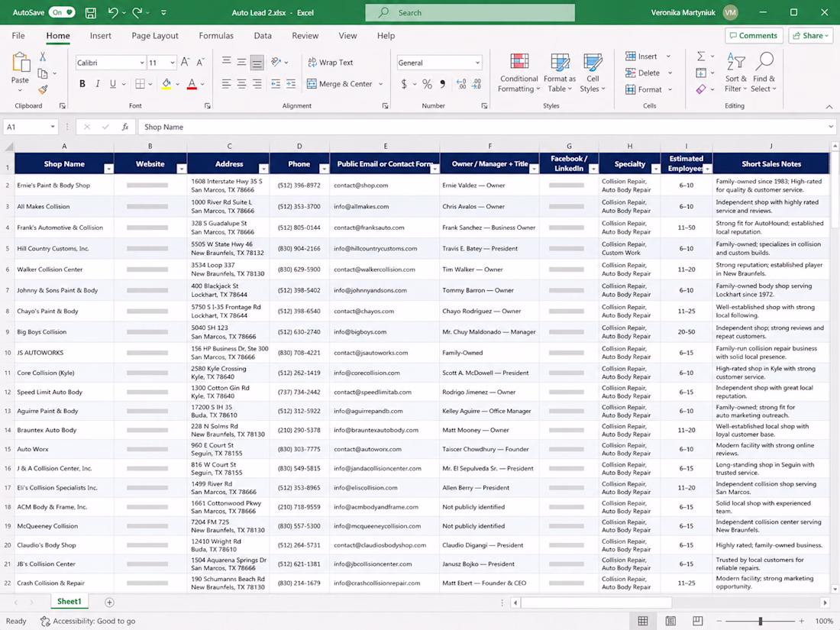Toggle Underline formatting

[x=112, y=83]
